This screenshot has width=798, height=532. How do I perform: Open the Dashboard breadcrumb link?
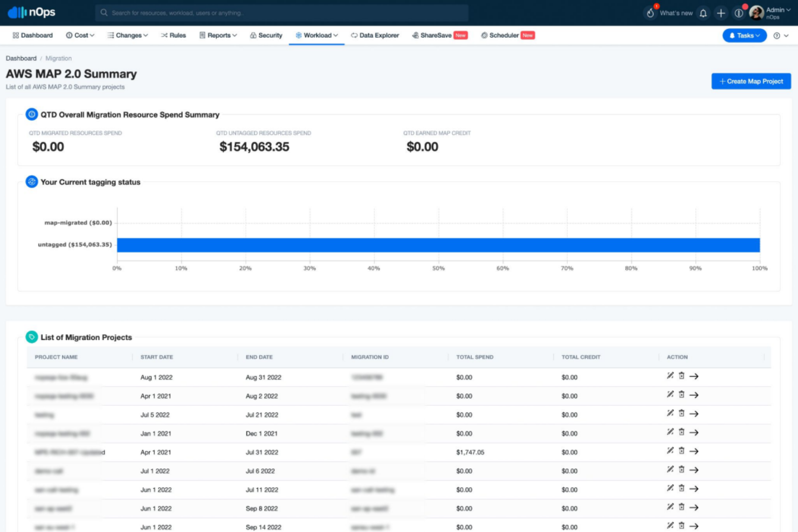20,58
